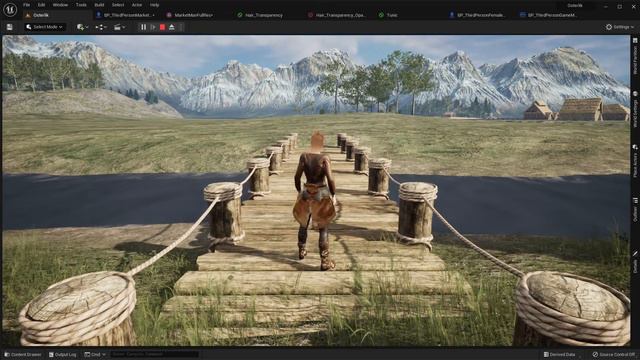Open the Select menu

(118, 5)
